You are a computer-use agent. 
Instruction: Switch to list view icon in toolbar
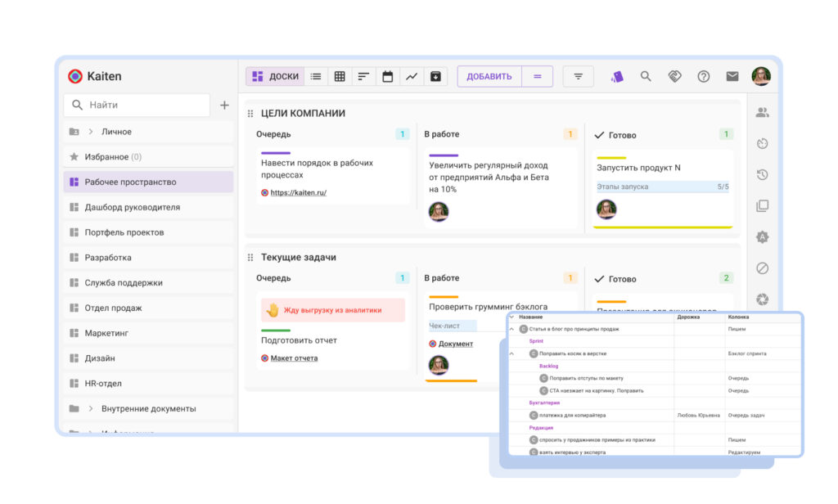pyautogui.click(x=316, y=76)
